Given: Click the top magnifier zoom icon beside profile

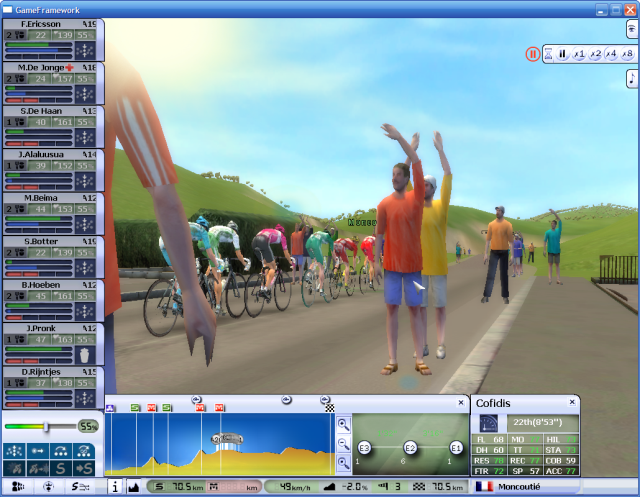Looking at the screenshot, I should tap(343, 425).
